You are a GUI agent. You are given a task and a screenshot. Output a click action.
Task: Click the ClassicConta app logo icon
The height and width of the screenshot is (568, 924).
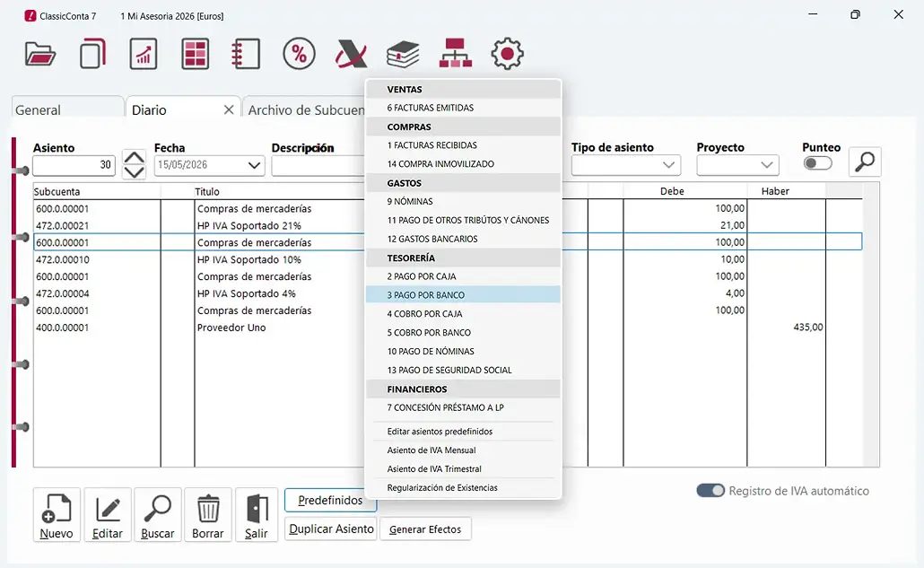[x=31, y=16]
